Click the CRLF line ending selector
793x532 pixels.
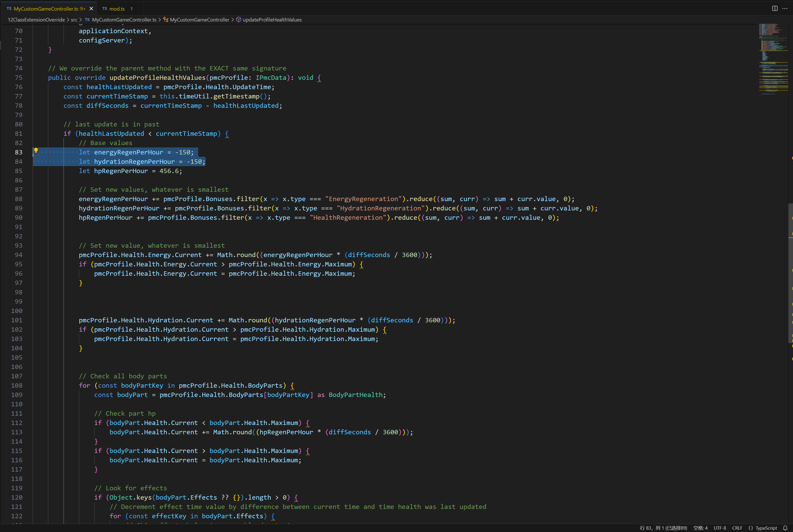tap(737, 528)
